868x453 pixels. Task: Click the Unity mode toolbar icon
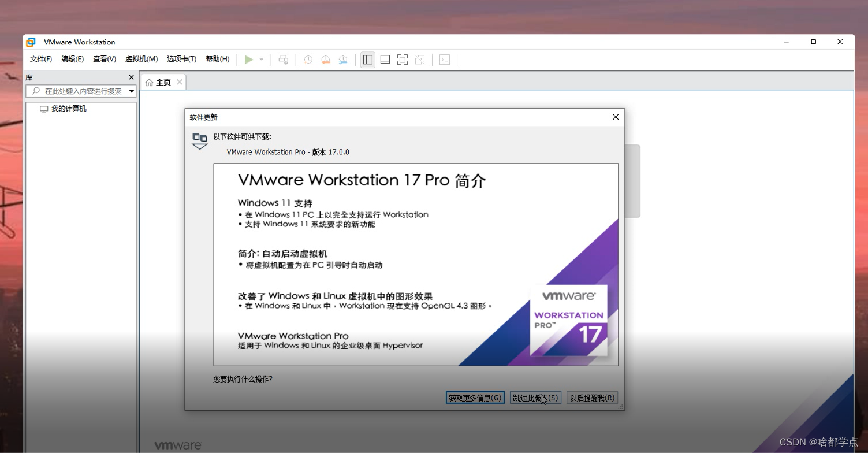point(420,60)
